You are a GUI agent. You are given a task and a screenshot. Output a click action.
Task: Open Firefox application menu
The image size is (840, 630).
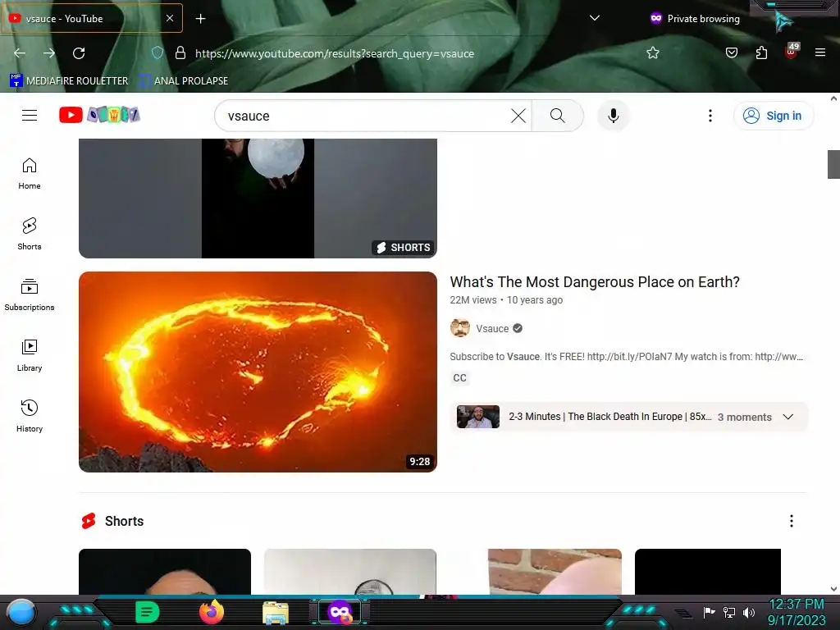click(x=820, y=52)
